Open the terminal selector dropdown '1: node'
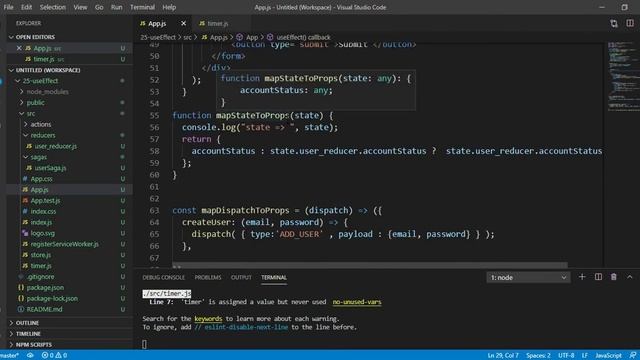The height and width of the screenshot is (360, 640). point(528,278)
